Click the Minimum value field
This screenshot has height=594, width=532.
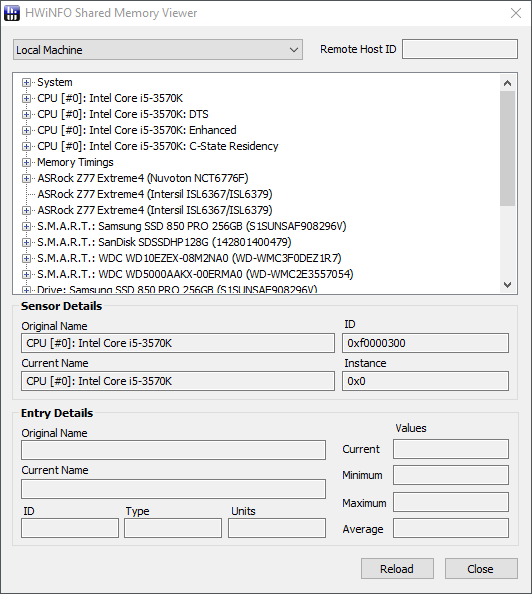click(x=451, y=475)
